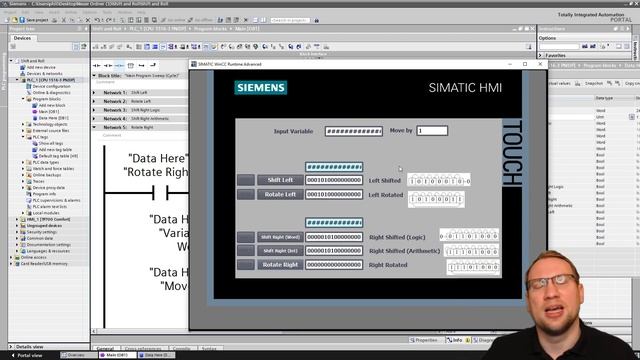Click Shift Right (Word) button in HMI
This screenshot has height=360, width=640.
(280, 237)
